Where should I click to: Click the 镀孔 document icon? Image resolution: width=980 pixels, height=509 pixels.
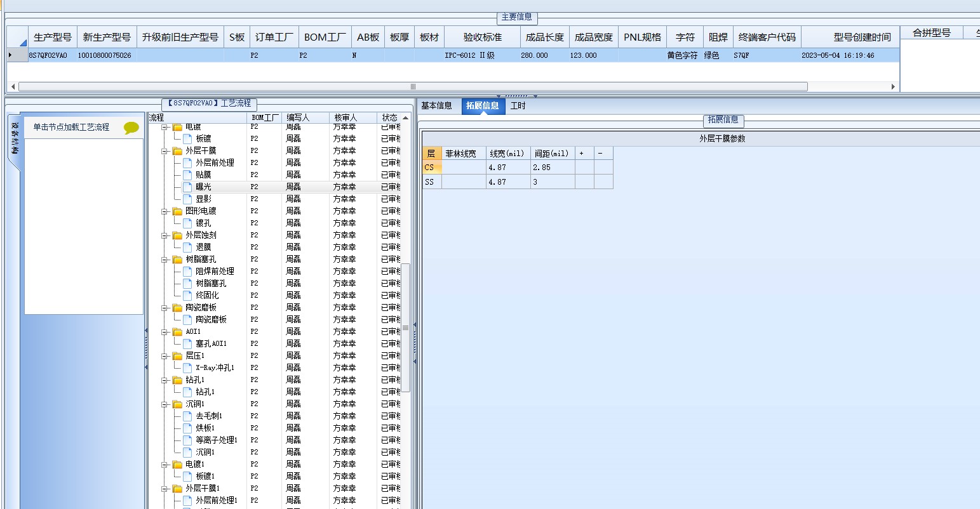pyautogui.click(x=187, y=223)
